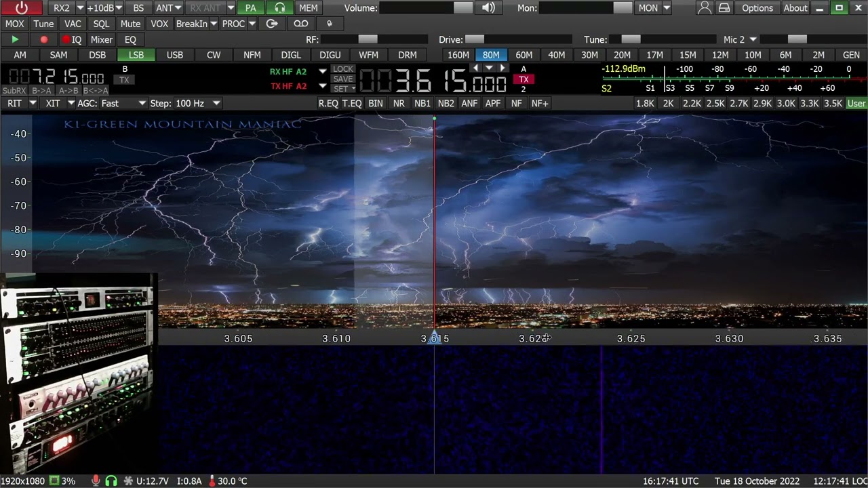The width and height of the screenshot is (868, 488).
Task: Click the red record button
Action: pos(44,40)
